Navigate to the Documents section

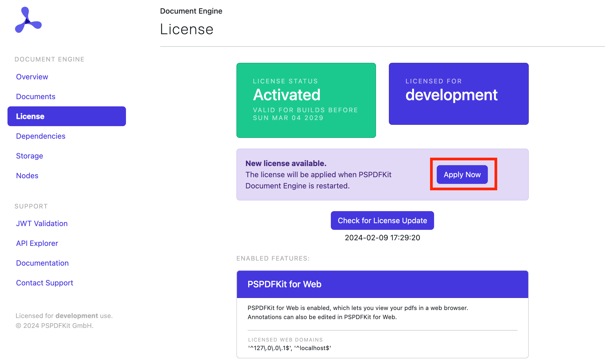[36, 96]
